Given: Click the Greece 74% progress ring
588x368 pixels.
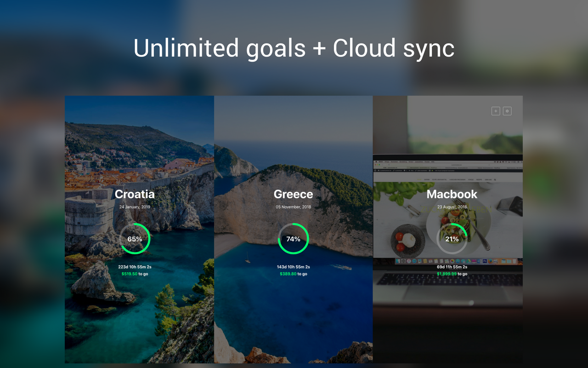Looking at the screenshot, I should click(x=293, y=239).
